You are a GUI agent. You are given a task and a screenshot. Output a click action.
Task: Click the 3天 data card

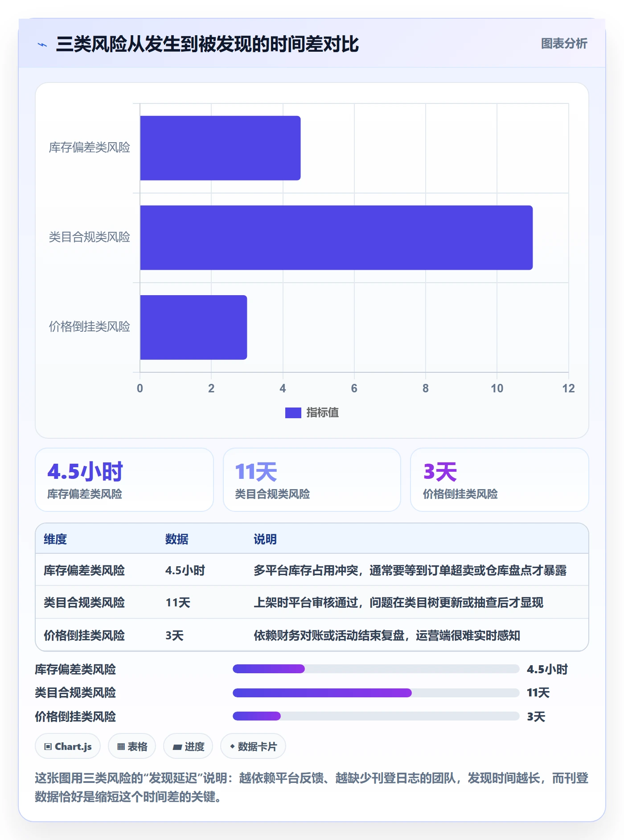[500, 480]
